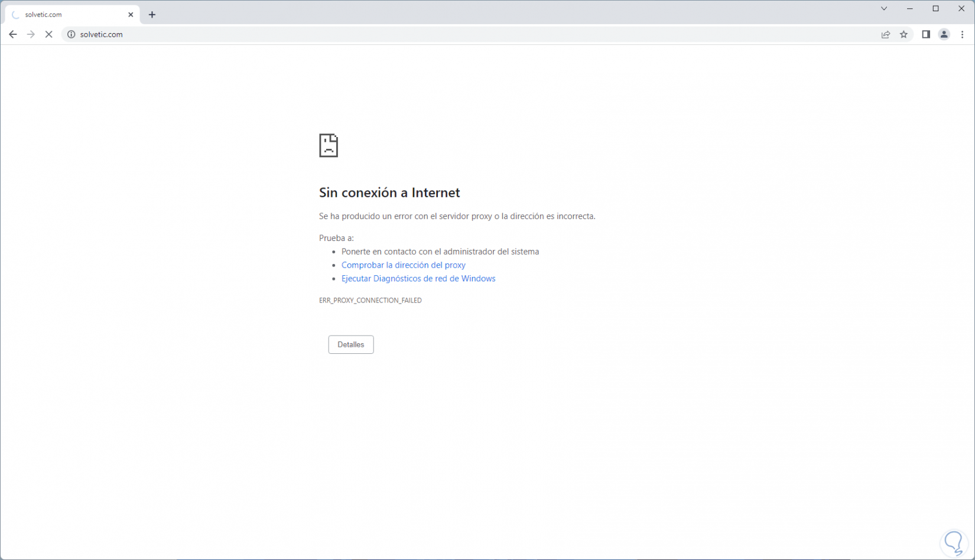This screenshot has height=560, width=975.
Task: Open the browser side panel
Action: click(x=926, y=34)
